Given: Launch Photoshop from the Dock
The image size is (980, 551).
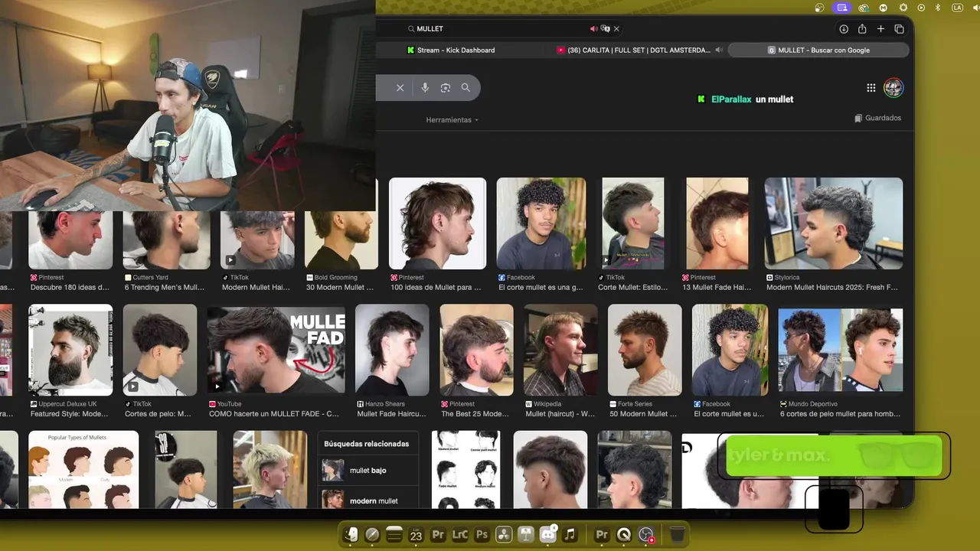Looking at the screenshot, I should [482, 535].
